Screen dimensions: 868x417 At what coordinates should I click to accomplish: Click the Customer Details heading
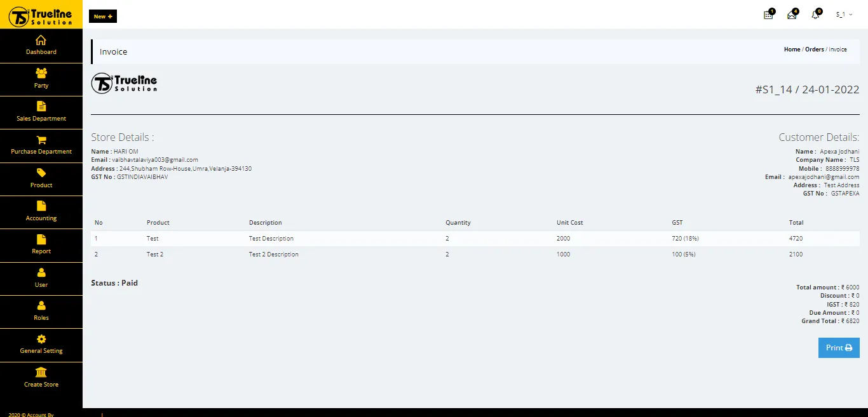[x=819, y=137]
